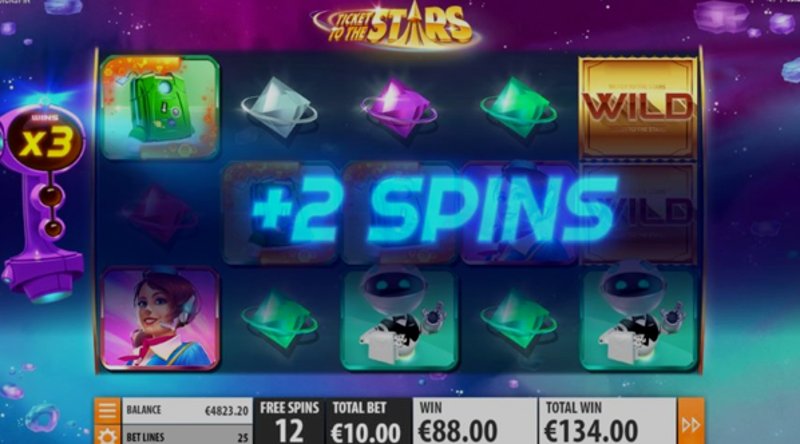Select the robot symbol in middle reel
800x444 pixels.
pos(399,319)
